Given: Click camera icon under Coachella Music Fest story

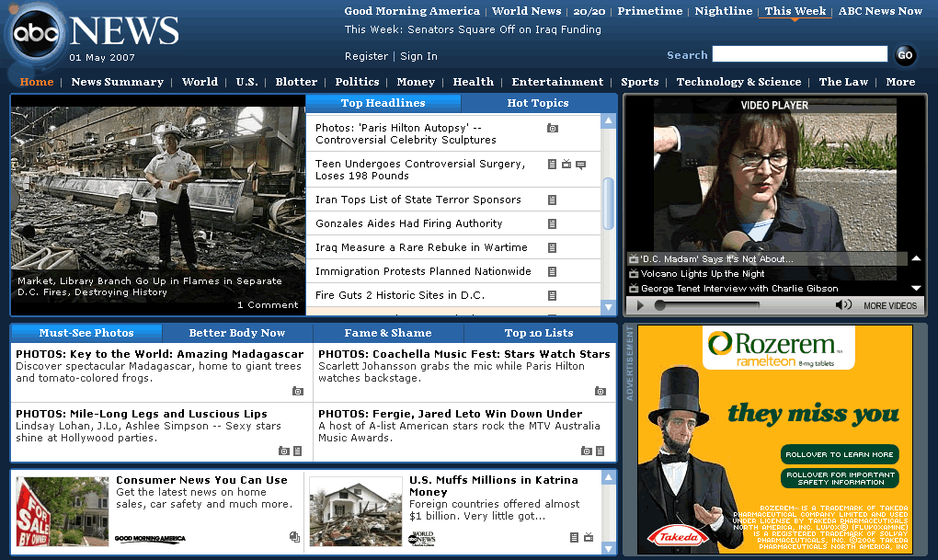Looking at the screenshot, I should point(600,391).
